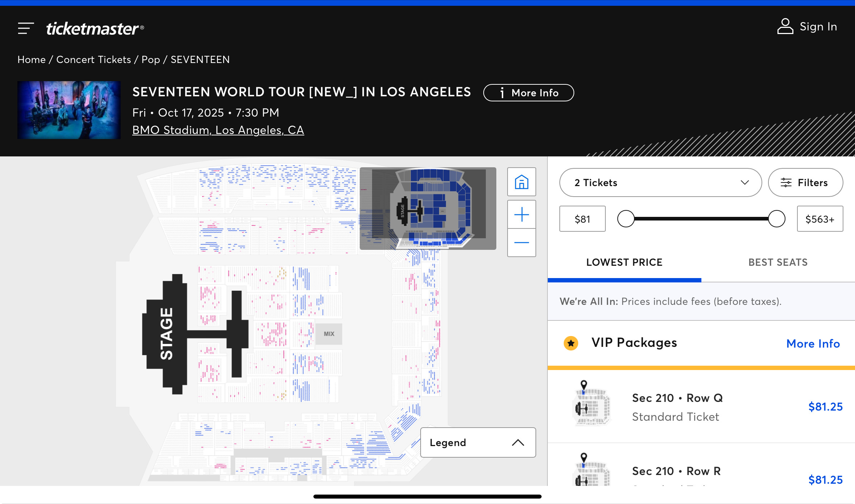The width and height of the screenshot is (855, 504).
Task: Zoom out of the seat map
Action: 521,243
